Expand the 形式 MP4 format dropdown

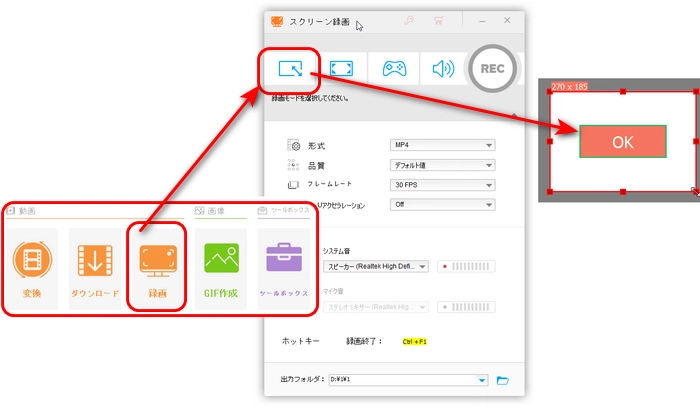[x=442, y=145]
